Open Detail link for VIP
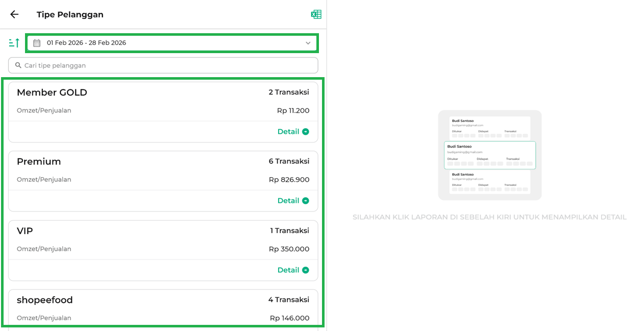 pyautogui.click(x=288, y=270)
